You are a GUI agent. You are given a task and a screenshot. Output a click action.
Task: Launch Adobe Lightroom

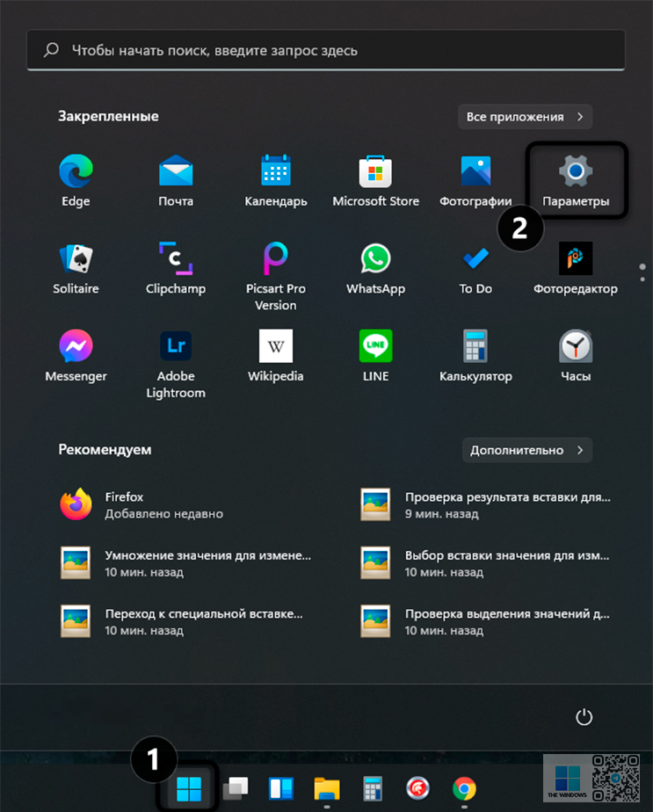click(x=176, y=364)
